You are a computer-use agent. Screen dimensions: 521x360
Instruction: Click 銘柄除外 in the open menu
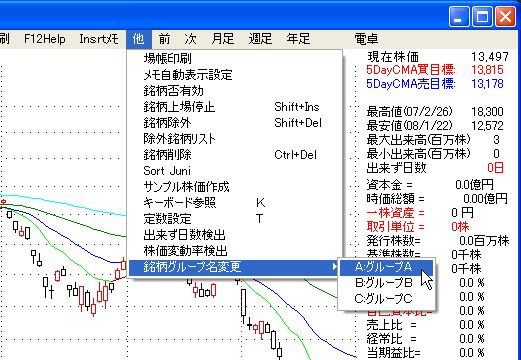coord(235,123)
